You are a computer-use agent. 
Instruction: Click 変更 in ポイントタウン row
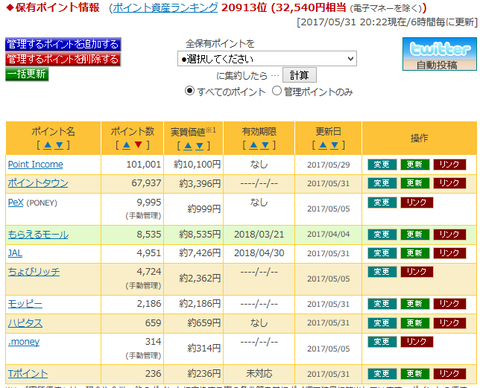(x=382, y=183)
